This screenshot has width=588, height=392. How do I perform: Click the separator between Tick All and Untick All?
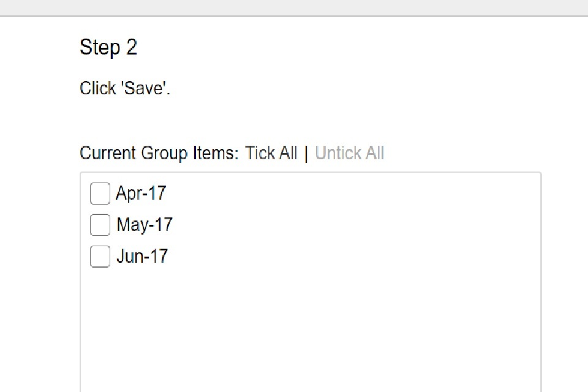pyautogui.click(x=306, y=153)
